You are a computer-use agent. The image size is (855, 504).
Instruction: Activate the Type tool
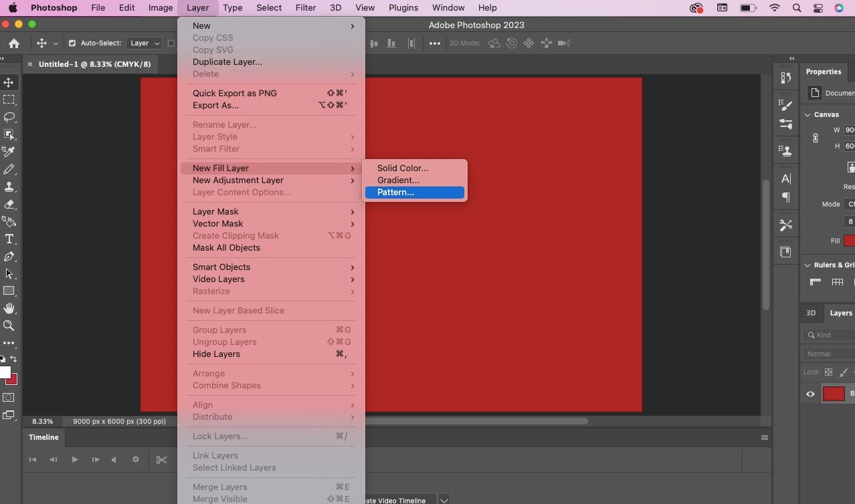[x=9, y=239]
